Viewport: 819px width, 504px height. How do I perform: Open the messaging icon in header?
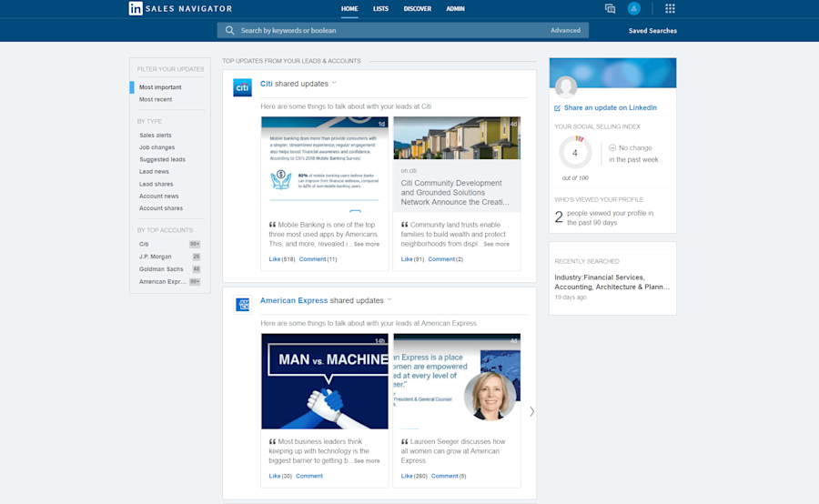click(610, 8)
